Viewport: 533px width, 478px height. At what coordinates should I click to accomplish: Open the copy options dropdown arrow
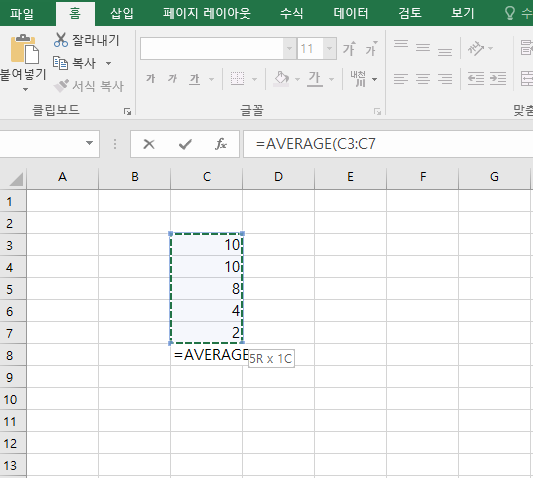[x=108, y=63]
